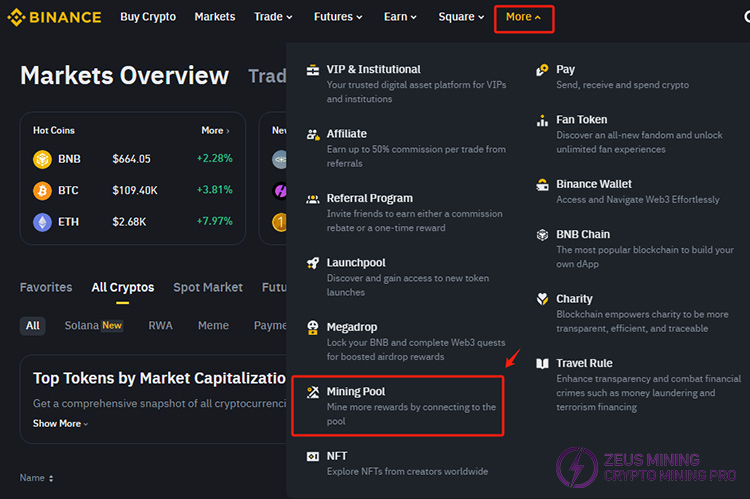Open Buy Crypto page
Viewport: 750px width, 499px height.
coord(148,17)
